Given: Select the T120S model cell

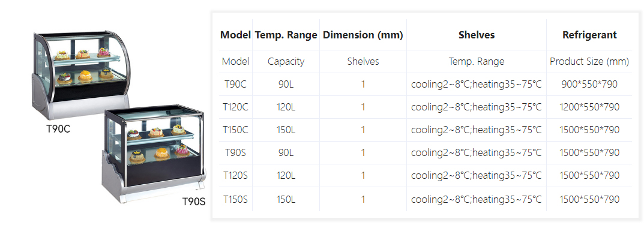Looking at the screenshot, I should coord(235,175).
